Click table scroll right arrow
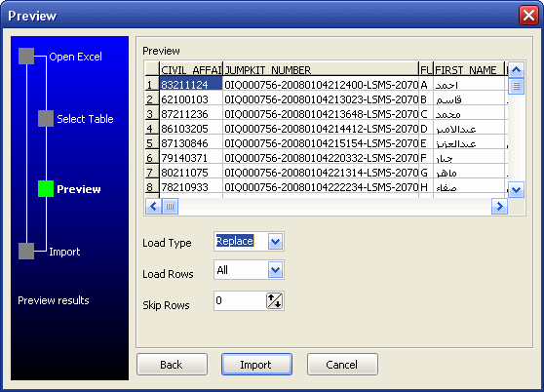 (x=499, y=207)
